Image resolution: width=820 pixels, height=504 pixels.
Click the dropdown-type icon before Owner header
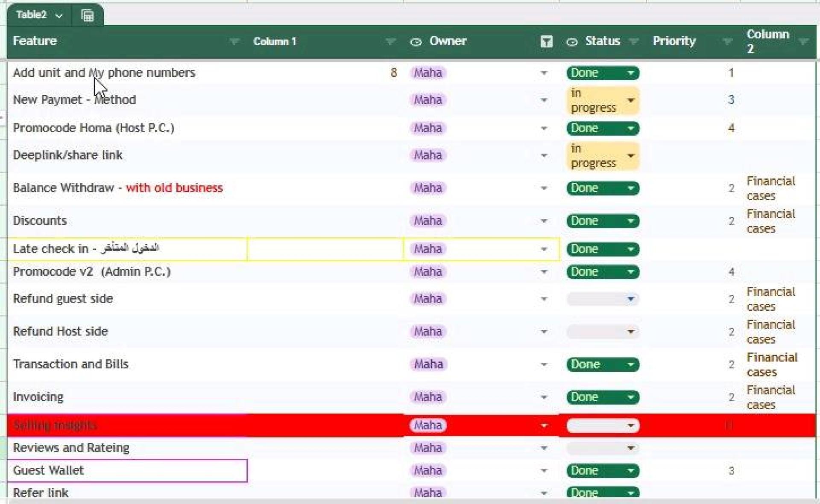click(416, 42)
